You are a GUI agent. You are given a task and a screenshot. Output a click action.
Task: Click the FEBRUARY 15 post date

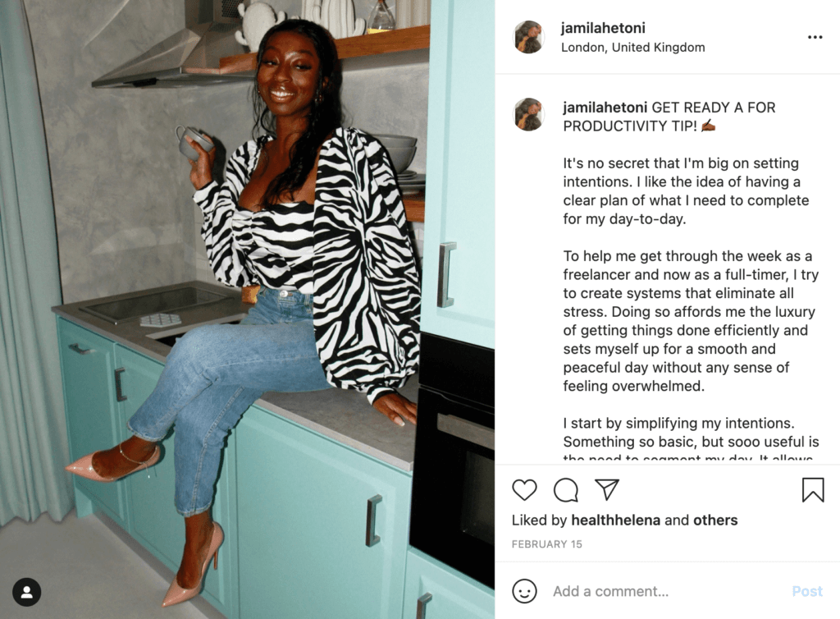coord(546,544)
